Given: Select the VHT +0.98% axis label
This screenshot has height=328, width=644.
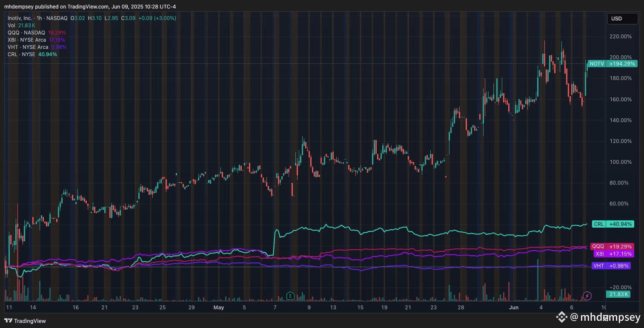Looking at the screenshot, I should (x=611, y=265).
